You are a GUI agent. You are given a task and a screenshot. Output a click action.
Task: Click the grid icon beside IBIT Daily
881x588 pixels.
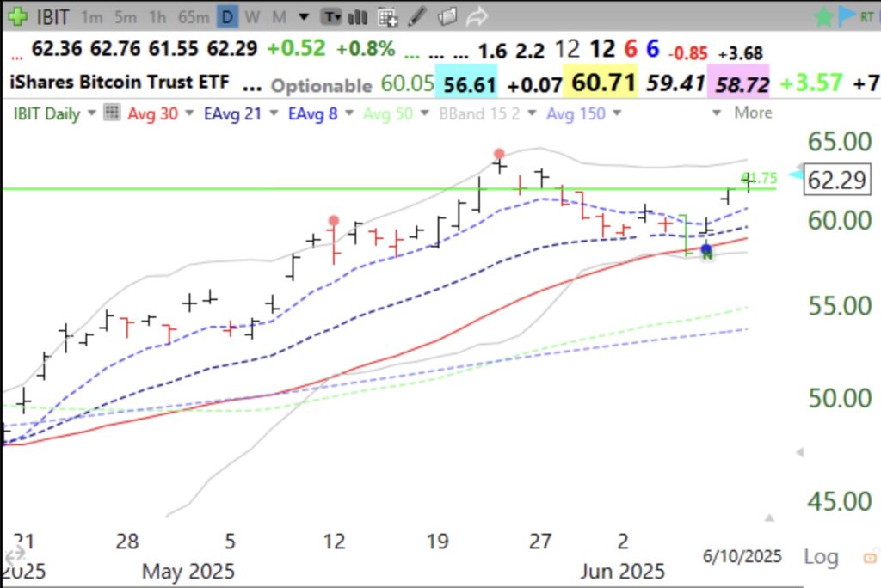110,113
